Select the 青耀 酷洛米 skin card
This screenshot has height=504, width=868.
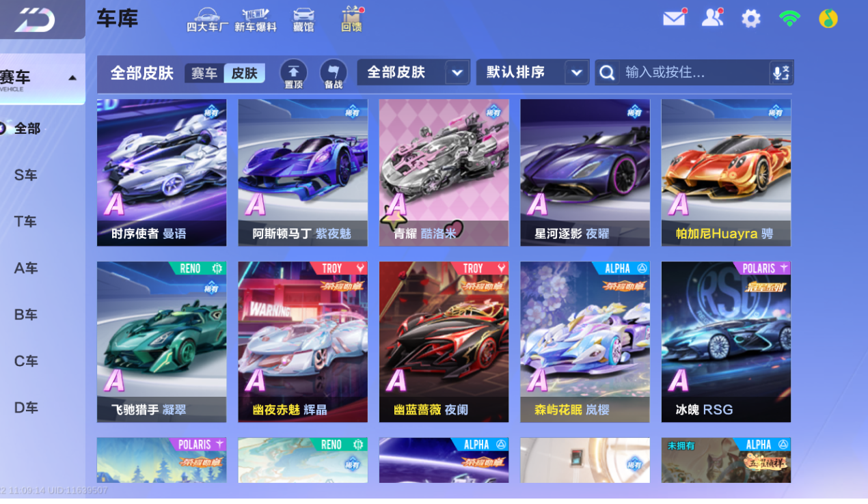[x=444, y=173]
